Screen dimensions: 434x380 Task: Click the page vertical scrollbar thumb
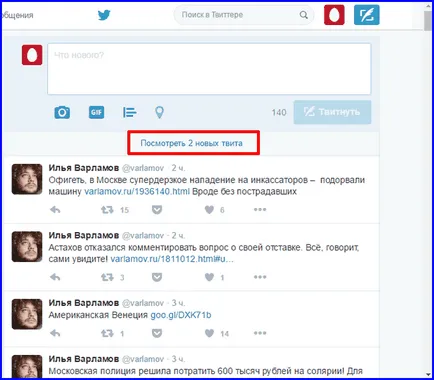[428, 21]
